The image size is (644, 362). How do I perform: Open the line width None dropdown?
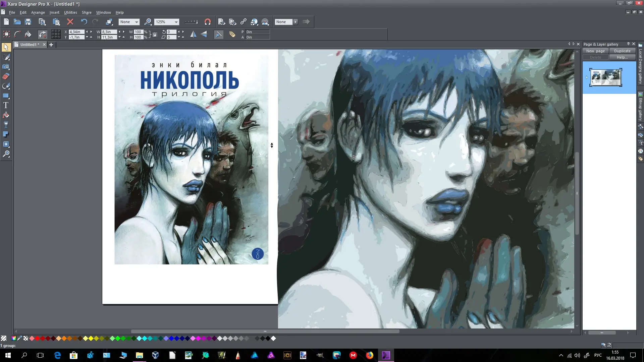[137, 22]
